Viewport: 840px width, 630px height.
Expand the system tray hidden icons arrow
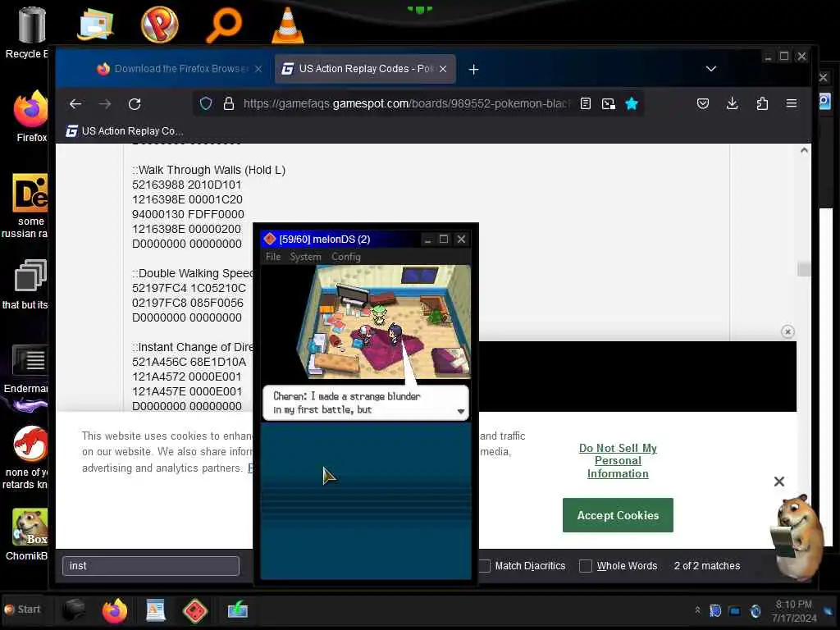697,610
